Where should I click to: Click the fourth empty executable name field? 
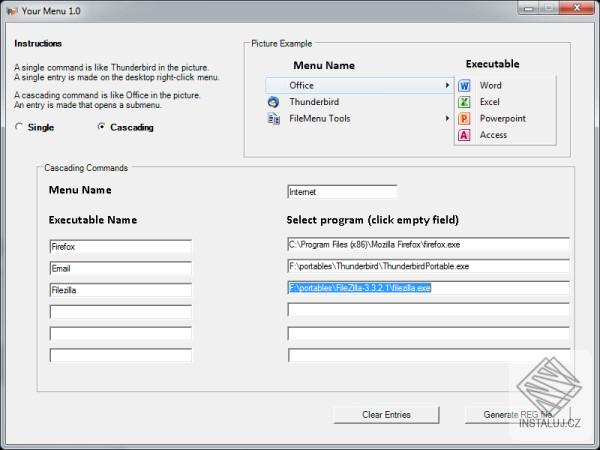(x=121, y=312)
